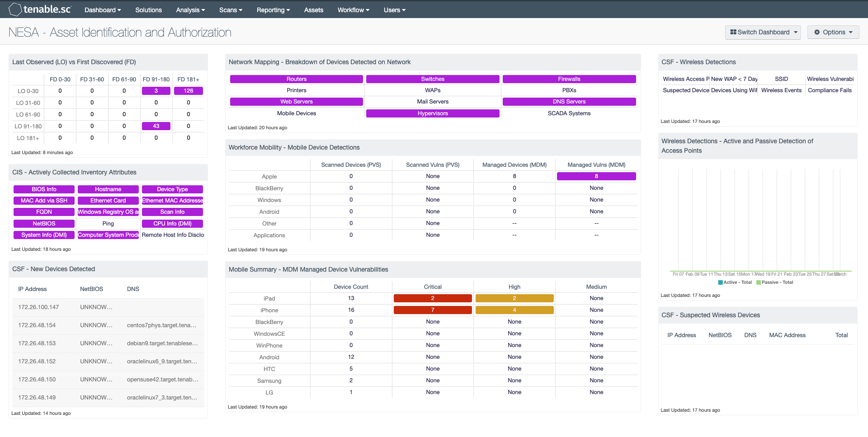Click the 3 cell under FD 91-180
Screen dimensions: 868x437
coord(156,91)
